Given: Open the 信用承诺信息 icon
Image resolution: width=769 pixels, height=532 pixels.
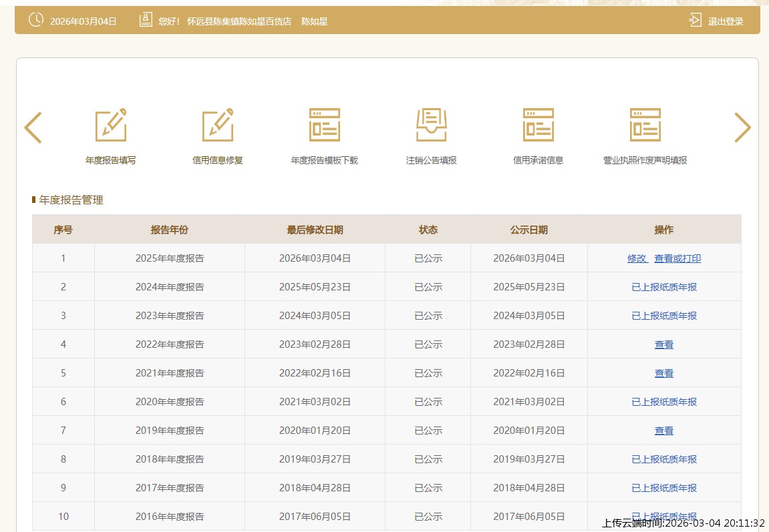Looking at the screenshot, I should [539, 125].
